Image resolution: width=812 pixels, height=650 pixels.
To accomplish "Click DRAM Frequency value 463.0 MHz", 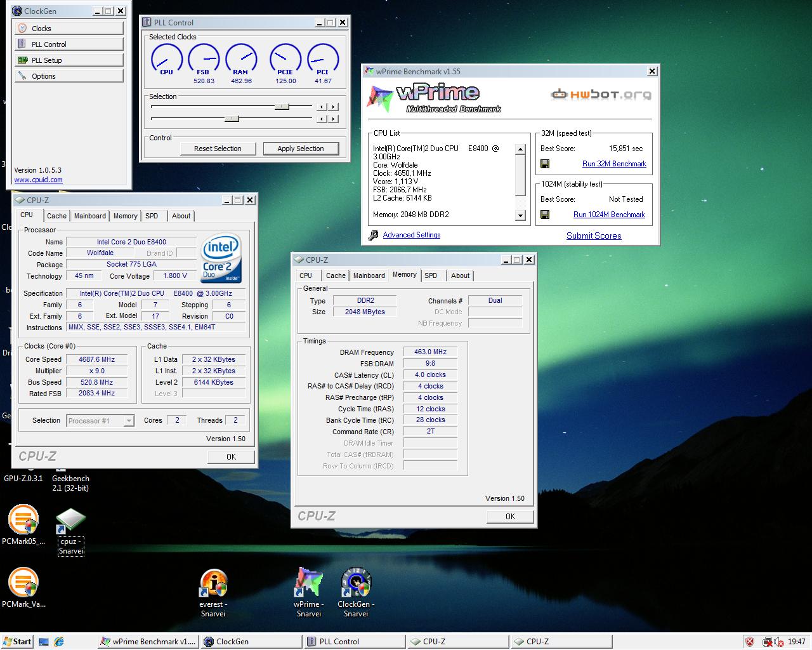I will (431, 352).
